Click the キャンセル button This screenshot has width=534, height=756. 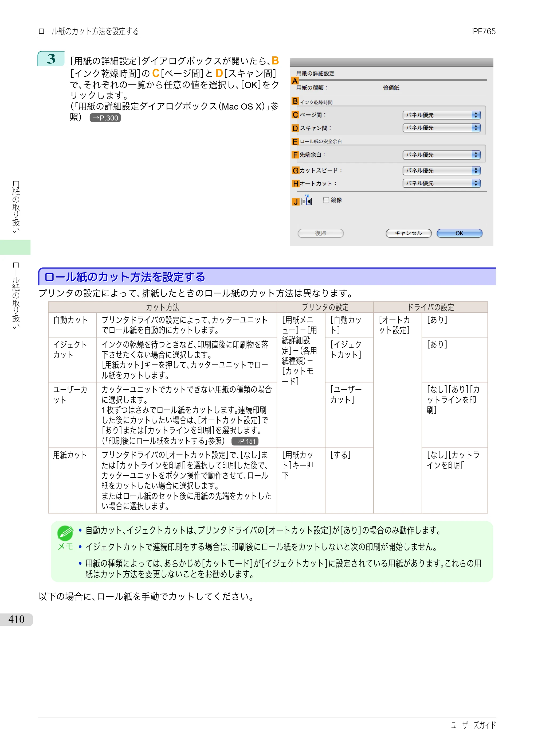click(408, 234)
